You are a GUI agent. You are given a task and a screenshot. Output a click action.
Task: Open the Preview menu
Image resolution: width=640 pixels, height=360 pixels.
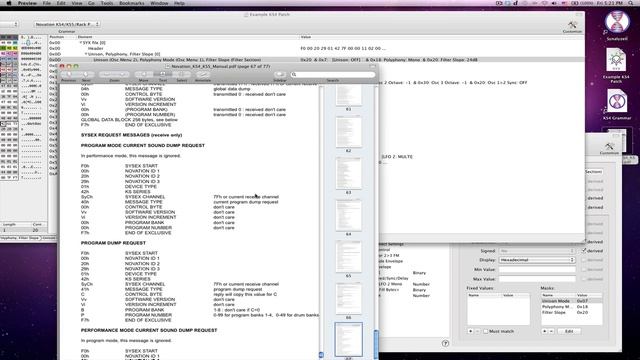coord(27,3)
